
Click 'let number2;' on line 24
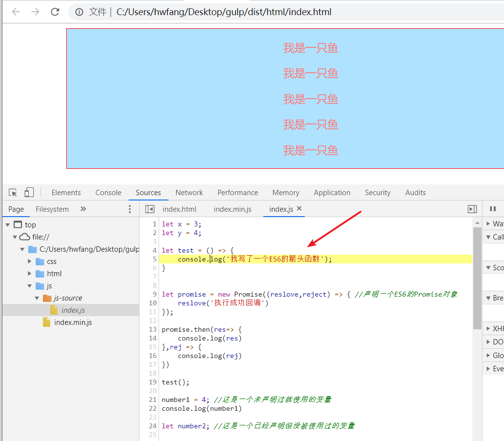coord(185,426)
